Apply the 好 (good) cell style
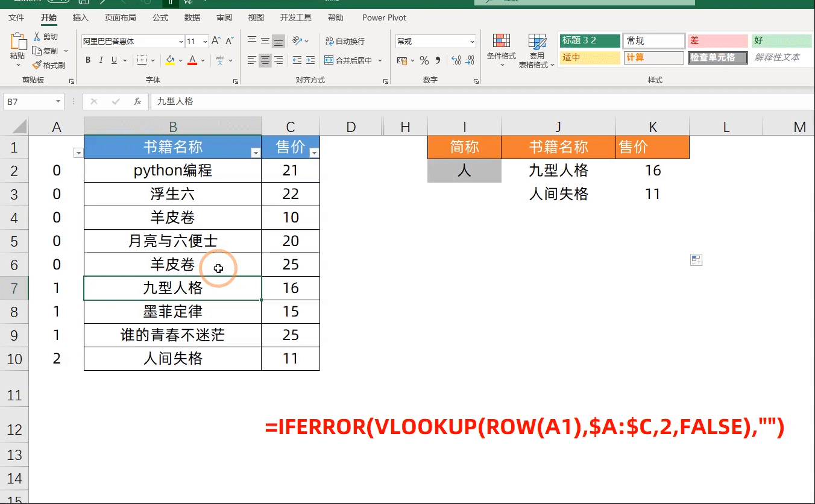The image size is (815, 504). click(x=781, y=41)
